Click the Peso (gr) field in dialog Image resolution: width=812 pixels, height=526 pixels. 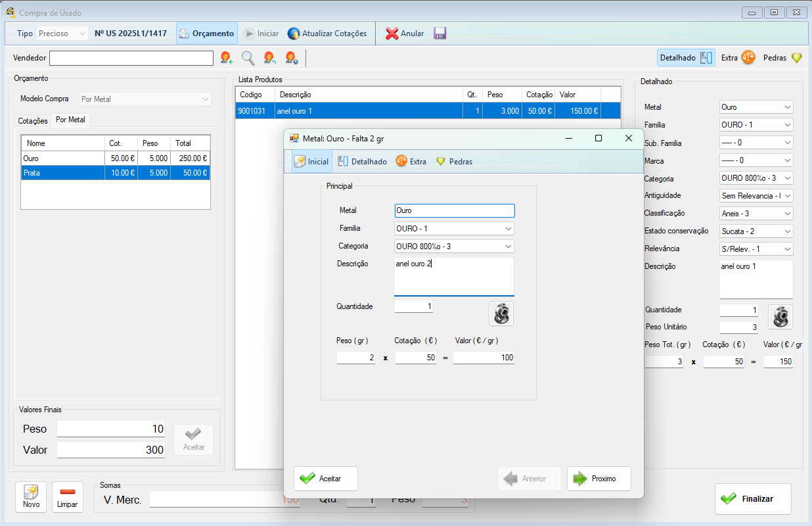(357, 358)
